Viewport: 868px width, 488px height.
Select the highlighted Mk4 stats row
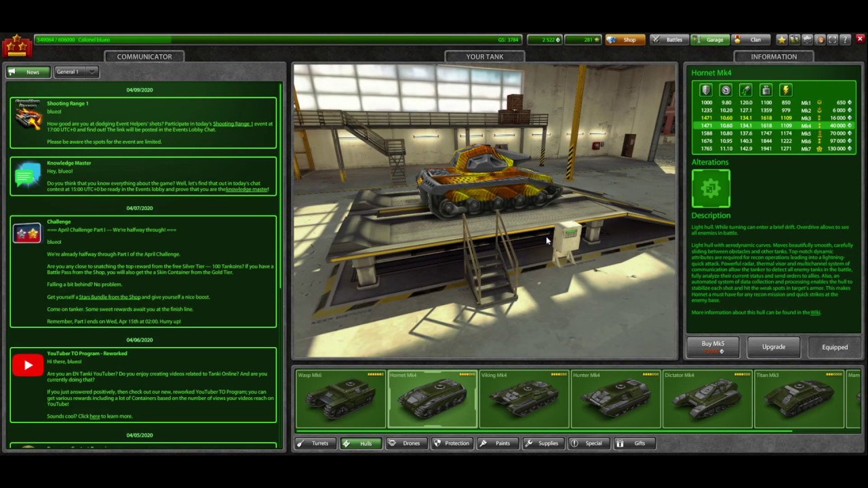[773, 126]
